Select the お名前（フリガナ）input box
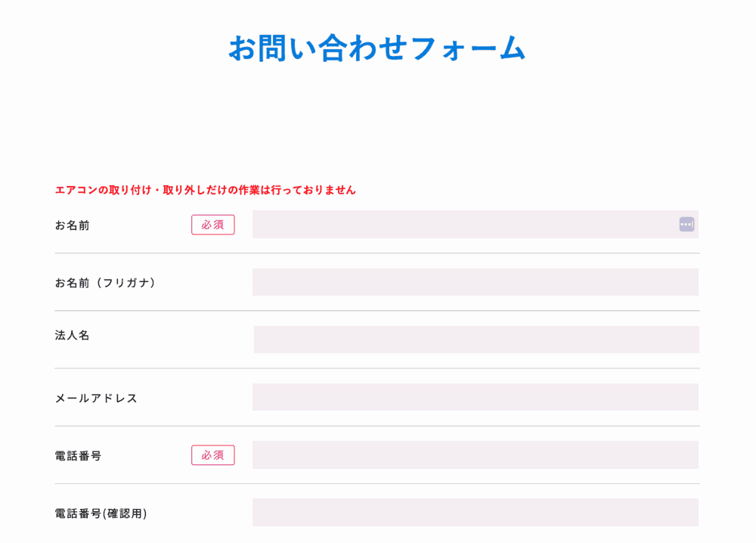 coord(476,282)
